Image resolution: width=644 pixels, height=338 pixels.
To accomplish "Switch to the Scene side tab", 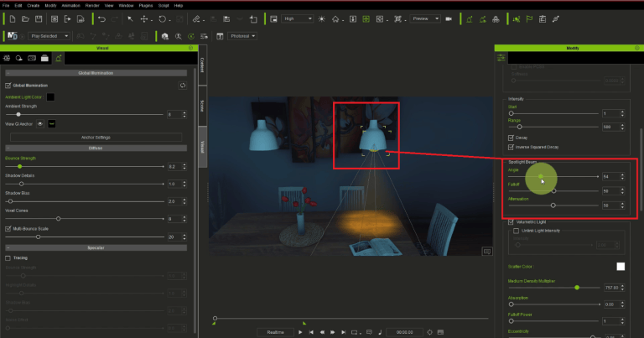I will 202,106.
